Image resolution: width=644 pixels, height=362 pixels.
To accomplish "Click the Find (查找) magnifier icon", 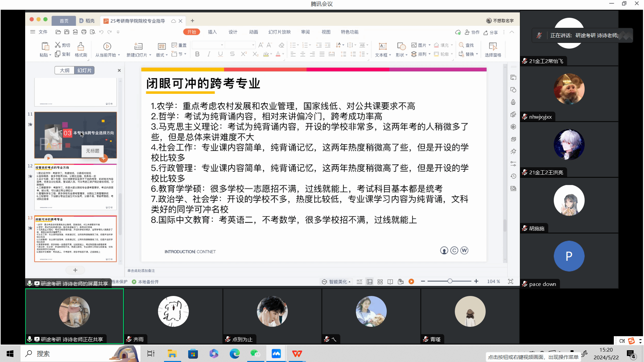I will point(462,45).
